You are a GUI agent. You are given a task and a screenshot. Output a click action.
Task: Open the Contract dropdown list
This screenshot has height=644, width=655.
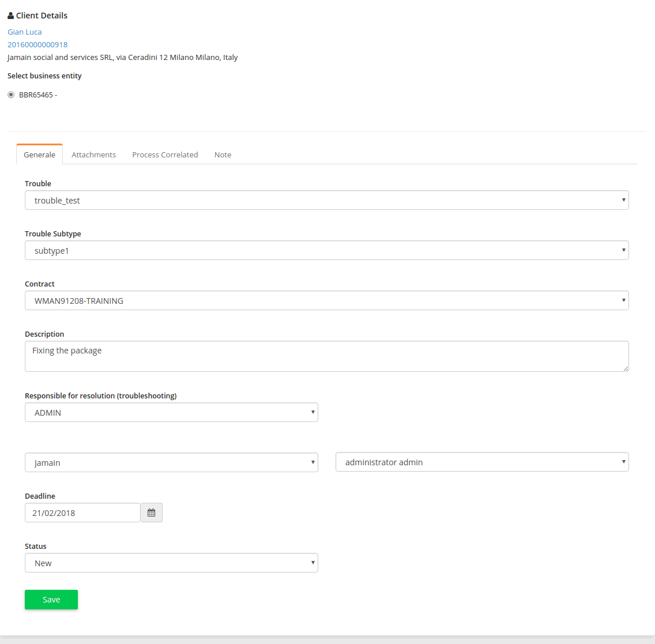[x=326, y=301]
